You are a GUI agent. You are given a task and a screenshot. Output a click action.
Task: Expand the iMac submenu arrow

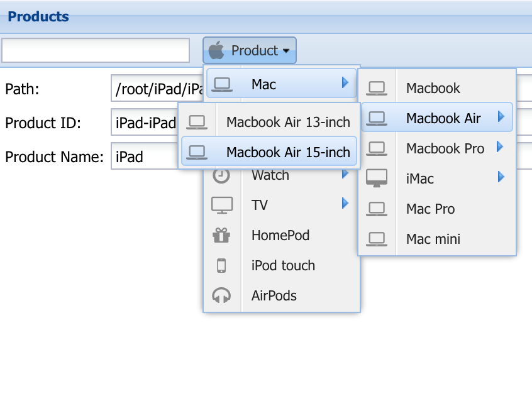point(501,177)
